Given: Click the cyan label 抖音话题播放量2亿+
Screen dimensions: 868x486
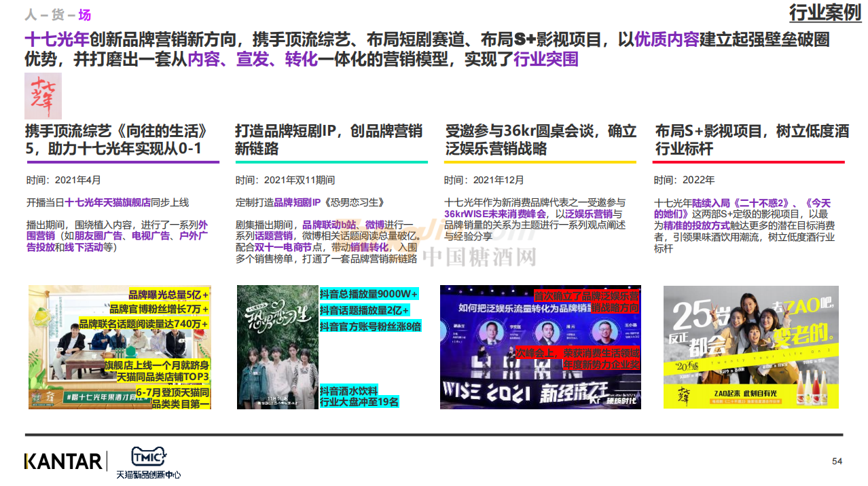Looking at the screenshot, I should point(365,310).
